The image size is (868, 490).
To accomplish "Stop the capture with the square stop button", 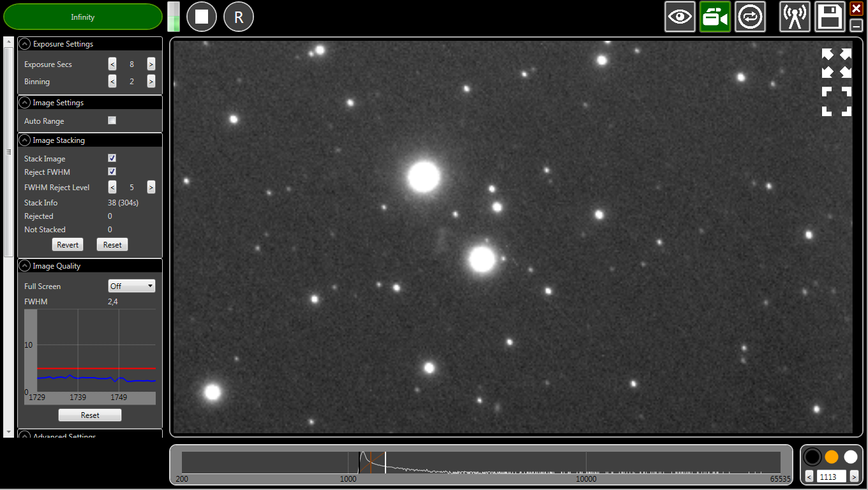I will pos(202,17).
